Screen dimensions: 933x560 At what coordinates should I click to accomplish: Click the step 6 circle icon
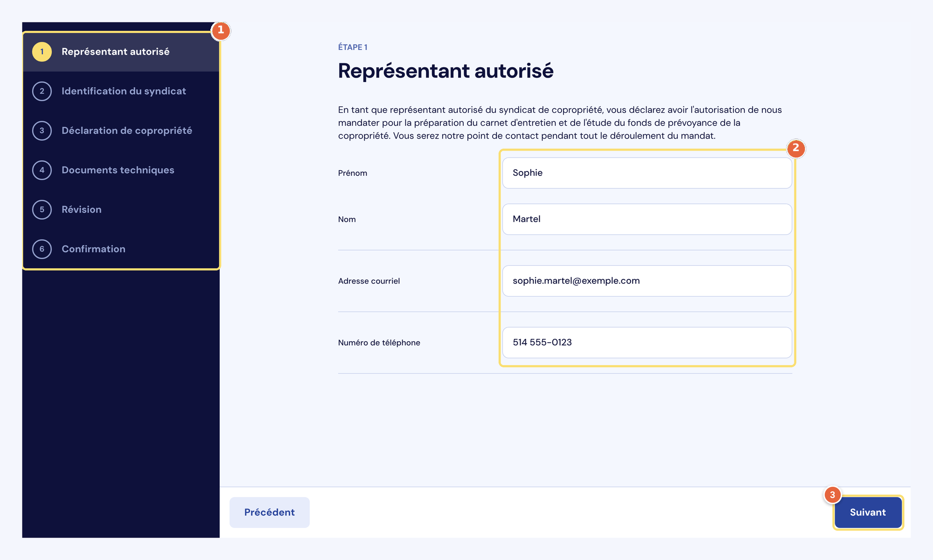[x=42, y=249]
